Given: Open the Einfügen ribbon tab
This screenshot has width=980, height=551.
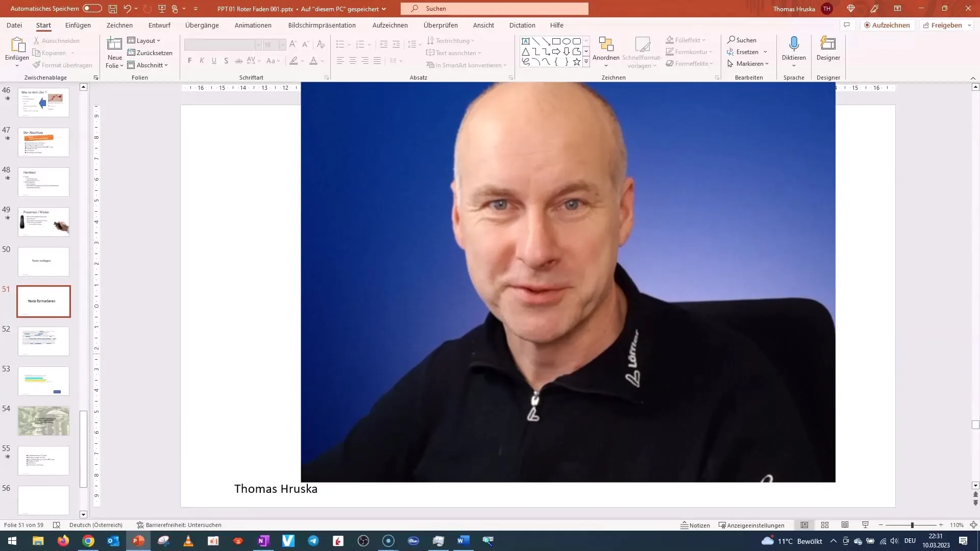Looking at the screenshot, I should tap(78, 25).
